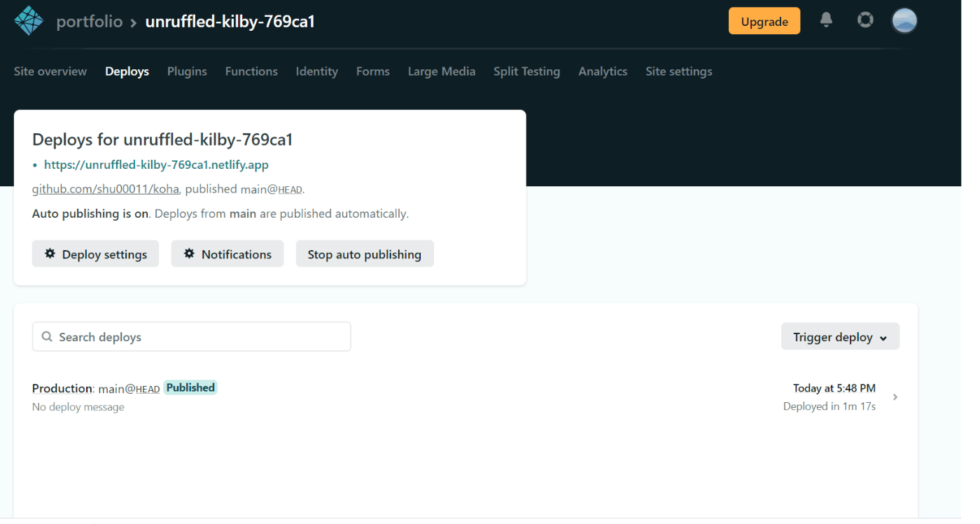Open the portfolio team breadcrumb
Image resolution: width=980 pixels, height=524 pixels.
point(89,22)
